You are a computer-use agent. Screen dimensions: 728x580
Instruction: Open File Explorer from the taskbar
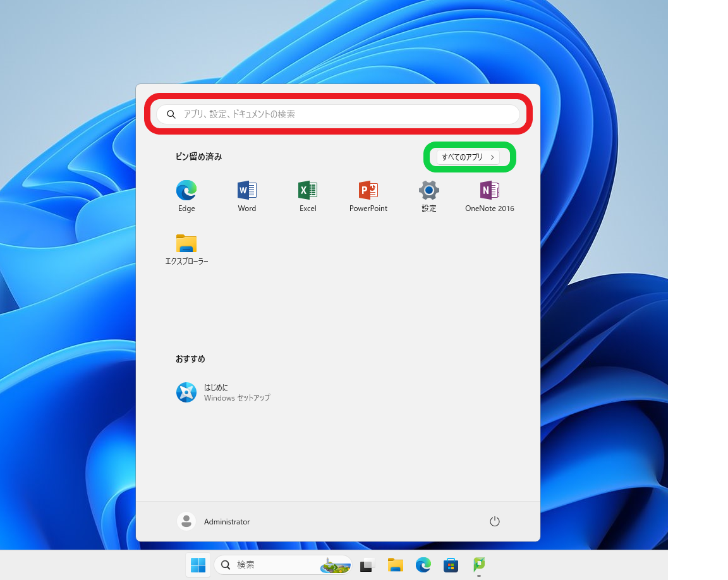[395, 565]
